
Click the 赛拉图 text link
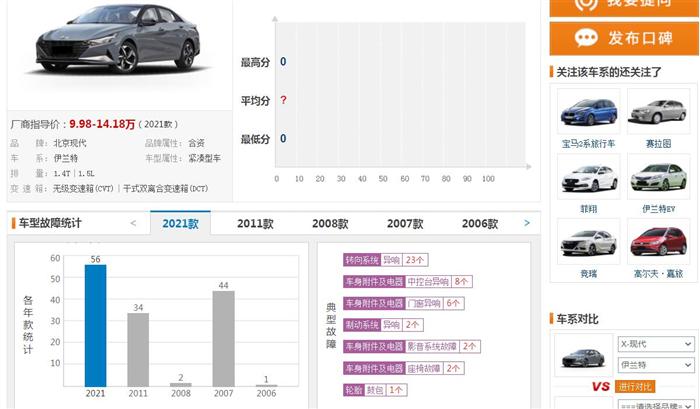(658, 144)
